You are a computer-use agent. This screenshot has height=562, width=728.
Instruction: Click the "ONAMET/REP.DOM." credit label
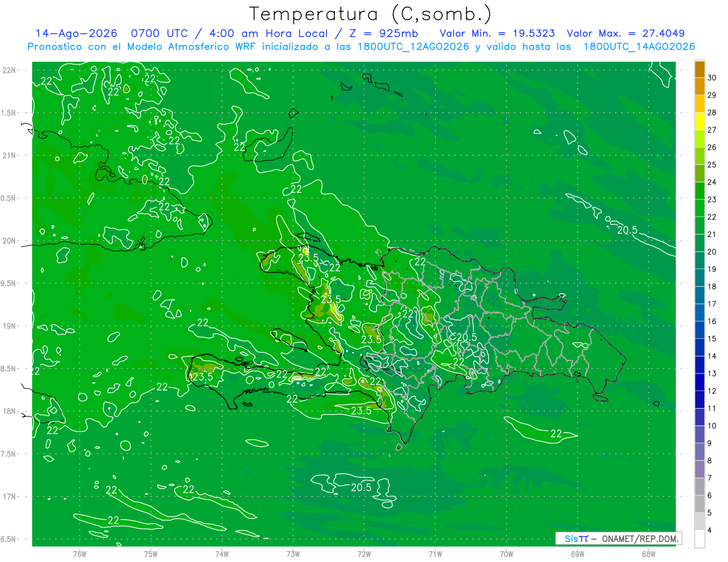pos(640,538)
